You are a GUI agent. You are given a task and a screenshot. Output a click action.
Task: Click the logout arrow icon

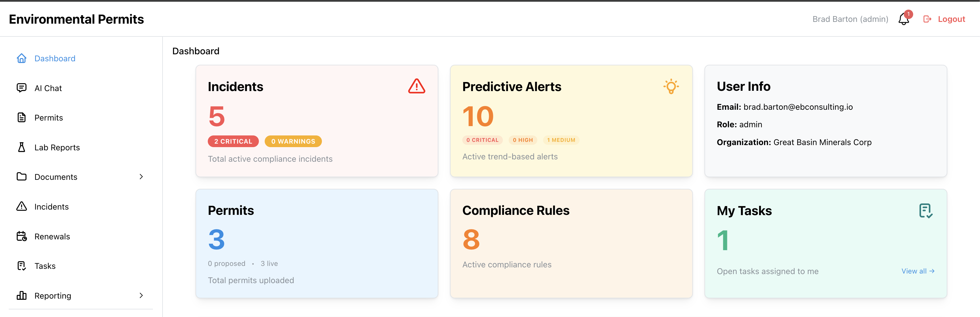click(927, 19)
